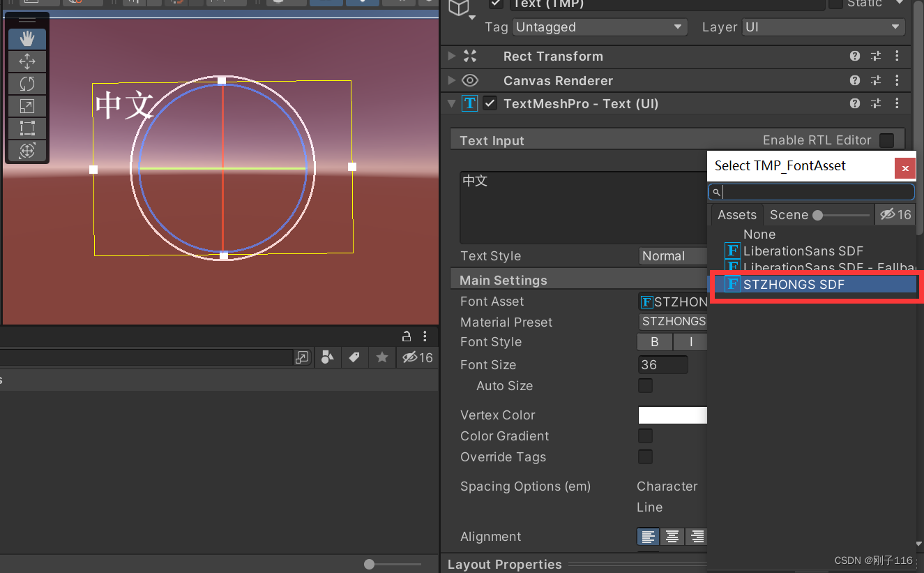The image size is (924, 573).
Task: Toggle the GameObject active checkbox
Action: (496, 3)
